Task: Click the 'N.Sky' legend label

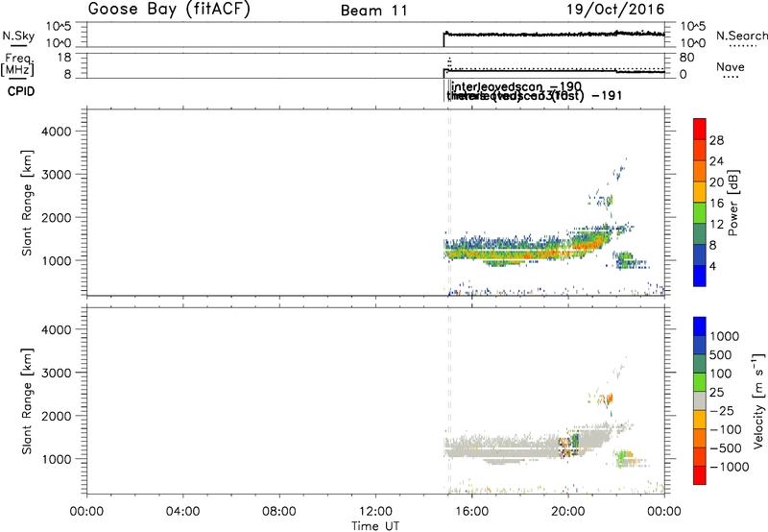Action: coord(18,36)
